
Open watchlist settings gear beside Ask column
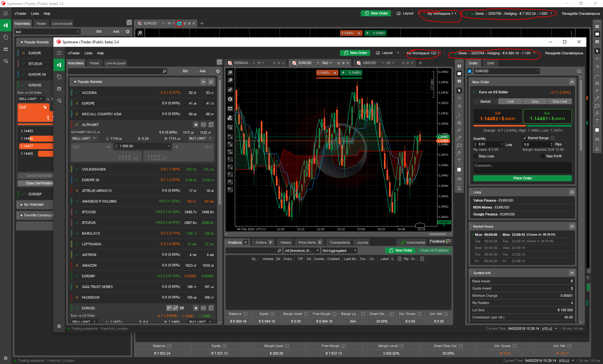click(x=218, y=71)
